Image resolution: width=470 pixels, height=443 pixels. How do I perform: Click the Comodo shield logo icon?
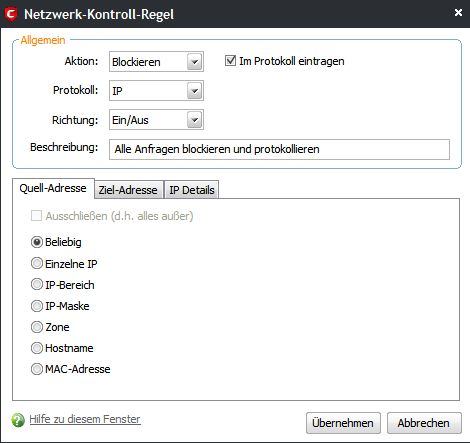click(11, 15)
